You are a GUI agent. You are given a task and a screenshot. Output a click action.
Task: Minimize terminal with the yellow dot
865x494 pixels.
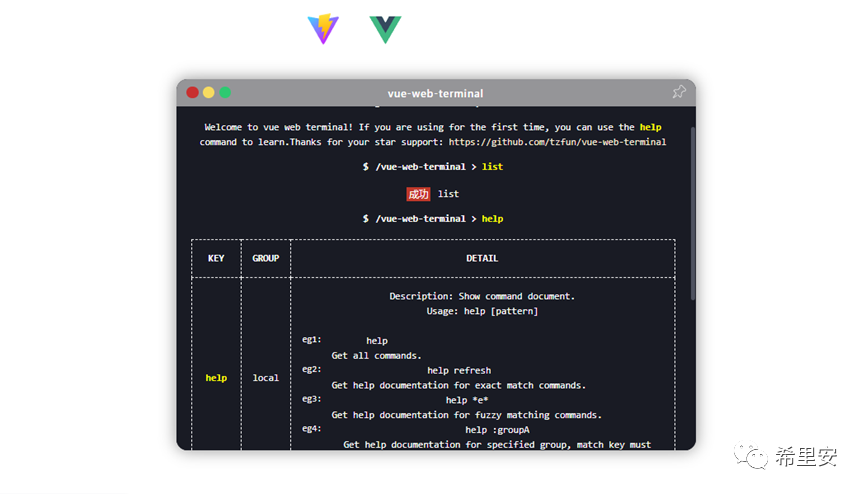point(209,92)
